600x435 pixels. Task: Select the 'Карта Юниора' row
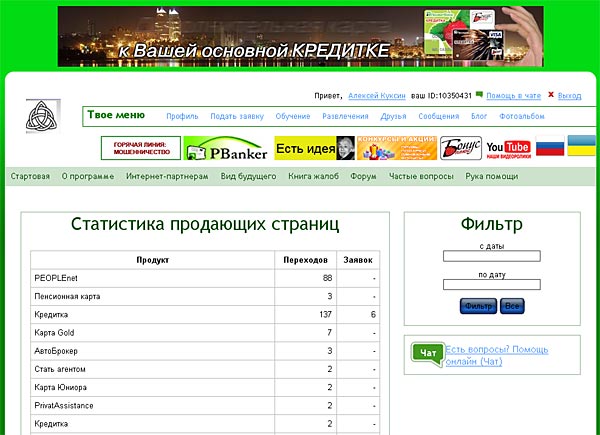click(205, 387)
